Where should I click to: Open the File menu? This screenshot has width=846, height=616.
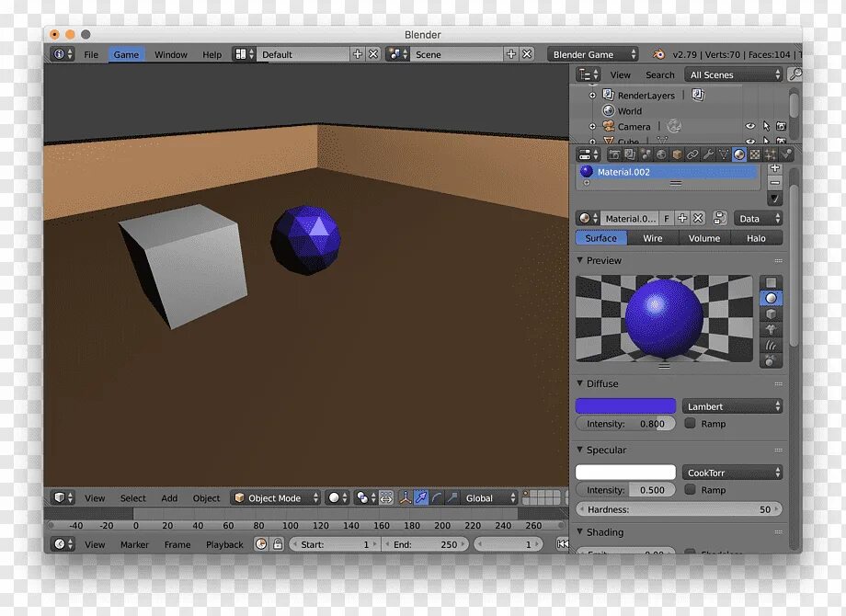(x=91, y=54)
